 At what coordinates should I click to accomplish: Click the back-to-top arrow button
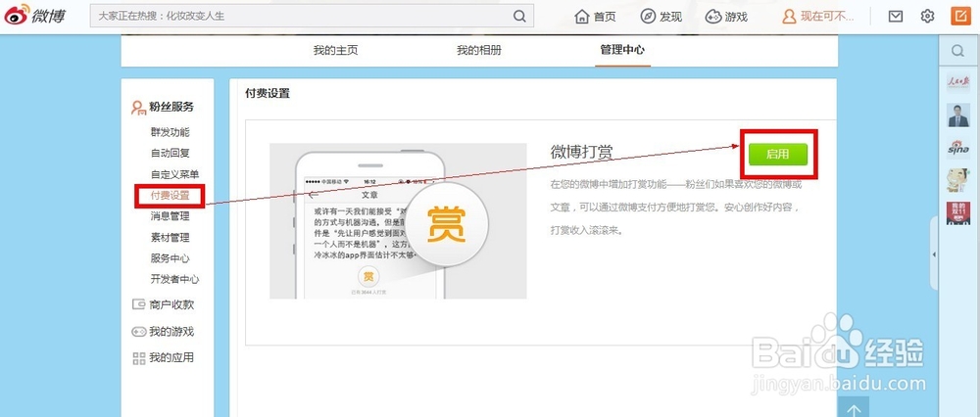coord(854,407)
